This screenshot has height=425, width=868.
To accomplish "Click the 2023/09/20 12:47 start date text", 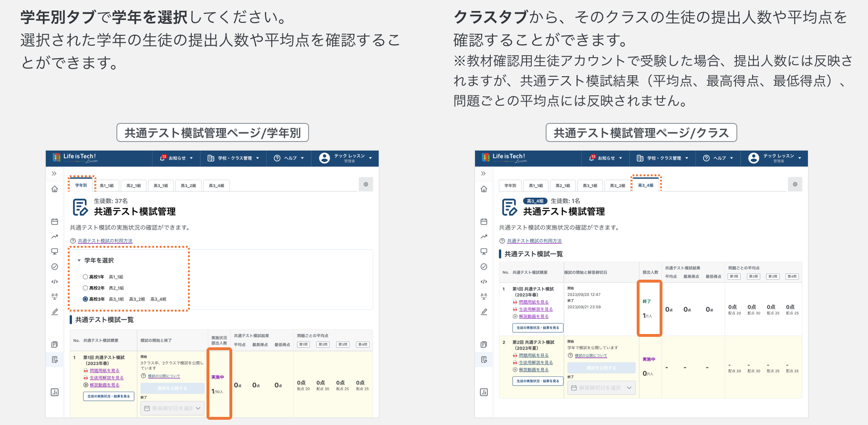I will pyautogui.click(x=584, y=295).
